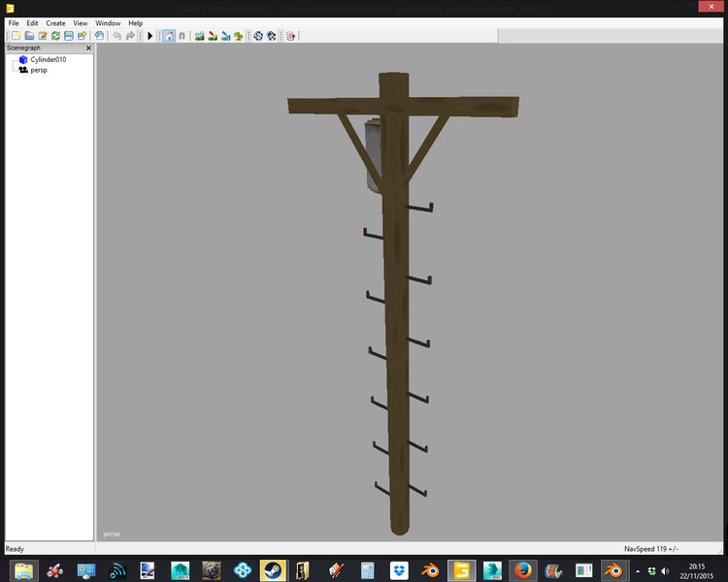The width and height of the screenshot is (728, 582).
Task: Close the Scenegraph panel
Action: [x=88, y=48]
